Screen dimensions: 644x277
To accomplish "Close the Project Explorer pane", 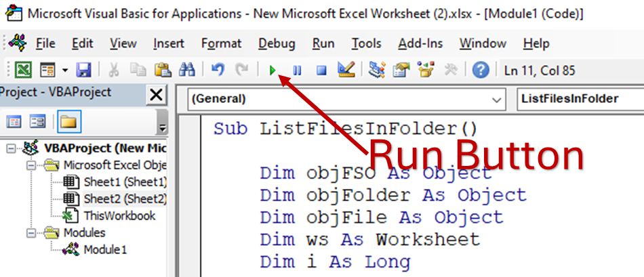I will click(x=156, y=95).
